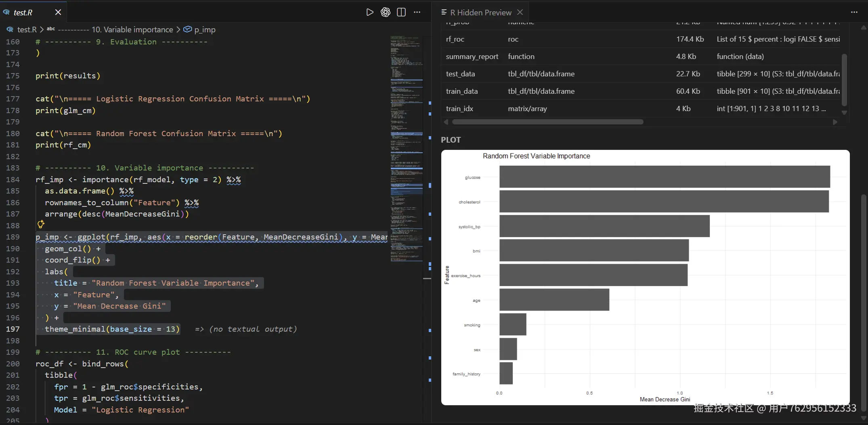Click the lightbulb code action icon
Image resolution: width=868 pixels, height=425 pixels.
tap(41, 224)
